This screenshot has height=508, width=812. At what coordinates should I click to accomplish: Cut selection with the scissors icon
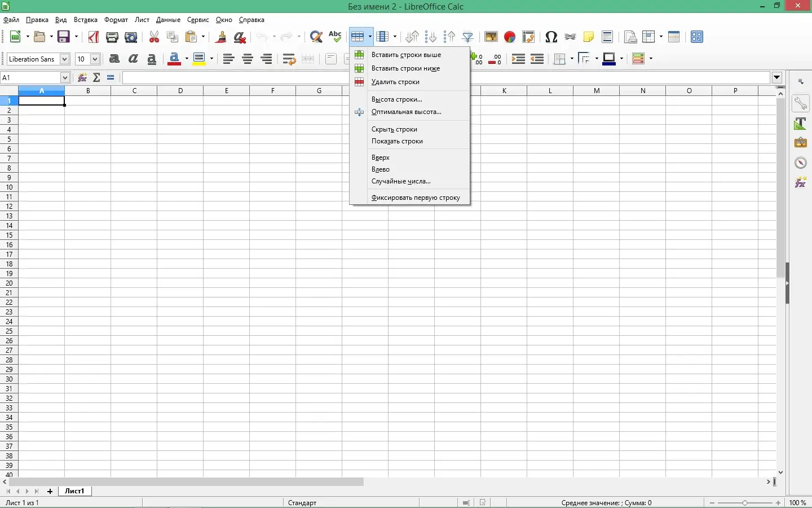tap(154, 37)
